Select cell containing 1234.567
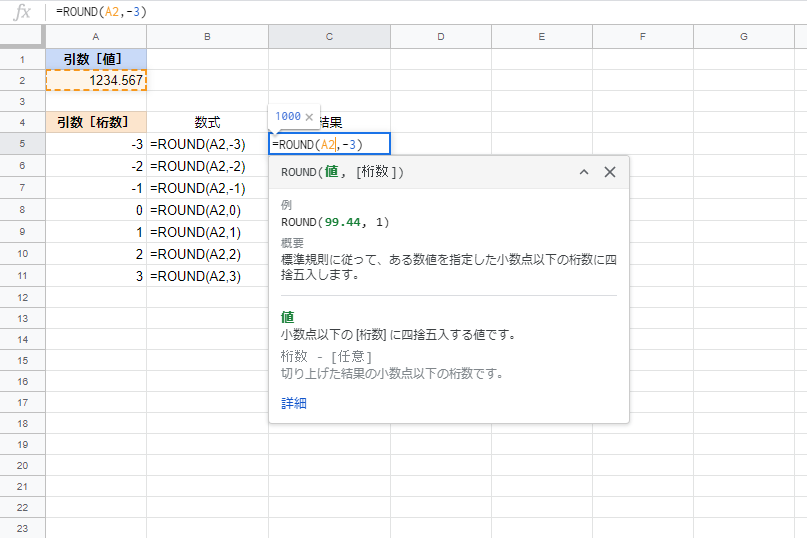Screen dimensions: 807x538 pos(96,80)
